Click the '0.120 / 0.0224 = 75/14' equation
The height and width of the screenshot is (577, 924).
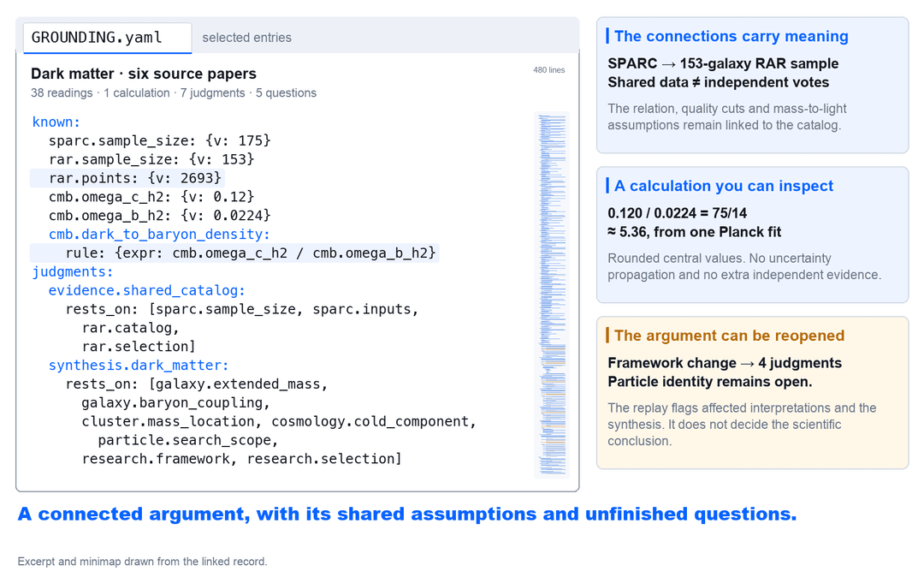pyautogui.click(x=677, y=213)
